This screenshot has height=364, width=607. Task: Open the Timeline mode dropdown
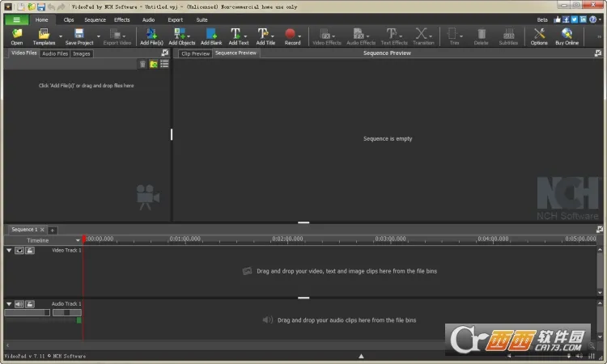click(x=79, y=240)
